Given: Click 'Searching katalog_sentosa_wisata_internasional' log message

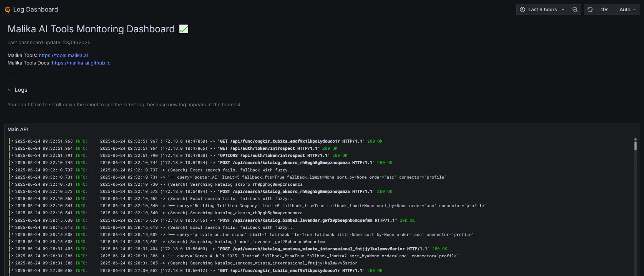Looking at the screenshot, I should click(228, 263).
